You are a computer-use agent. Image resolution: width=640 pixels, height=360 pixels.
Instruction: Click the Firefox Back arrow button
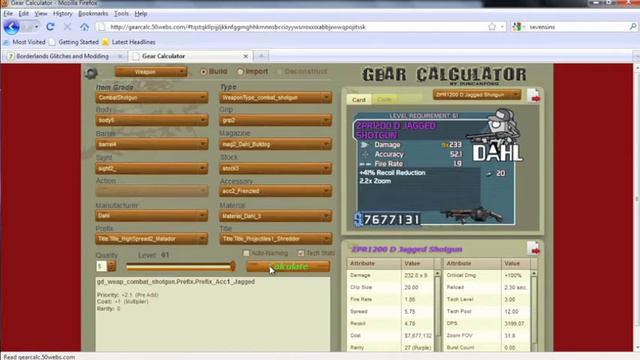click(11, 27)
